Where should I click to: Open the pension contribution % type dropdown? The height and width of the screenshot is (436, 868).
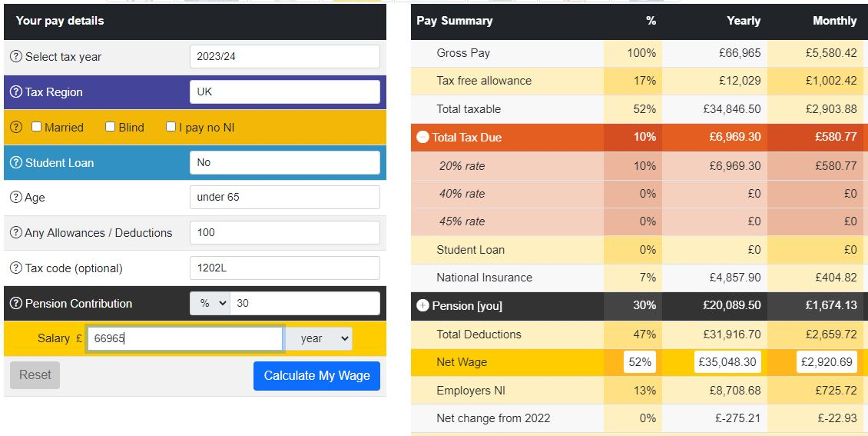210,304
